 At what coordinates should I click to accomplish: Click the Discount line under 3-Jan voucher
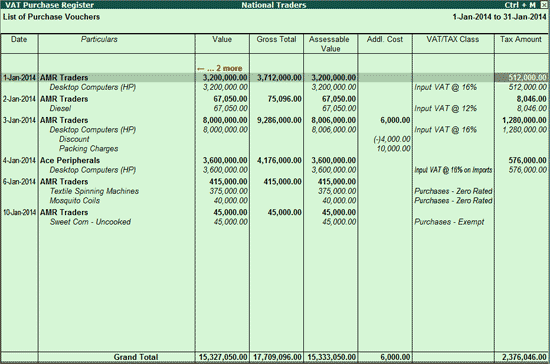point(74,139)
